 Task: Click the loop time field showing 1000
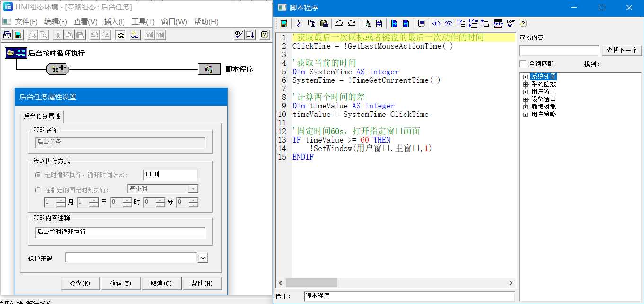click(x=170, y=175)
